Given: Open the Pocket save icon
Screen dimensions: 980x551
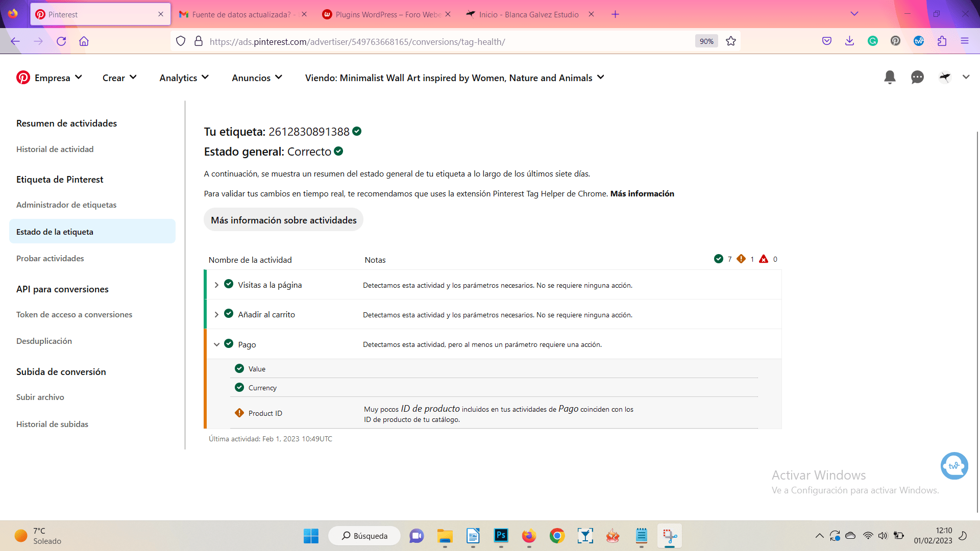Looking at the screenshot, I should point(827,41).
